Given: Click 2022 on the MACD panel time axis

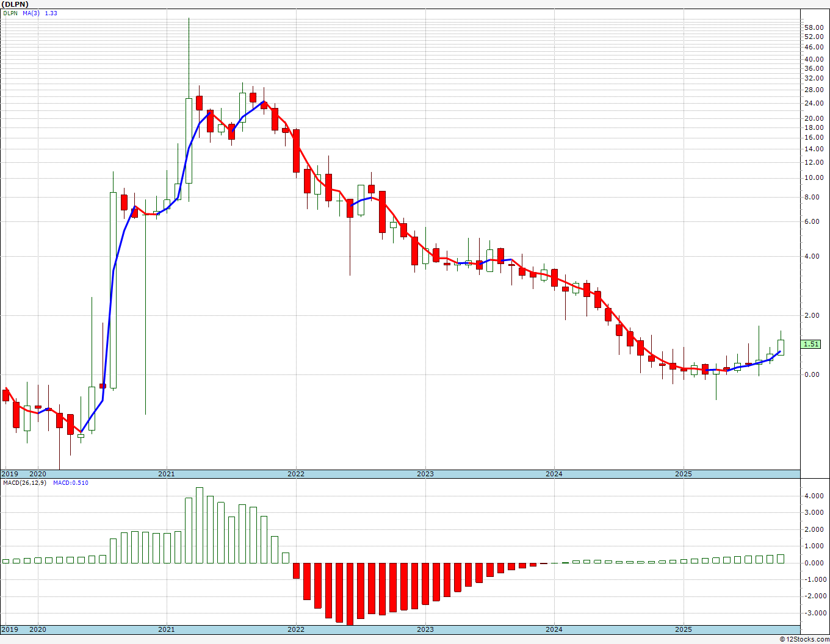Looking at the screenshot, I should click(296, 629).
